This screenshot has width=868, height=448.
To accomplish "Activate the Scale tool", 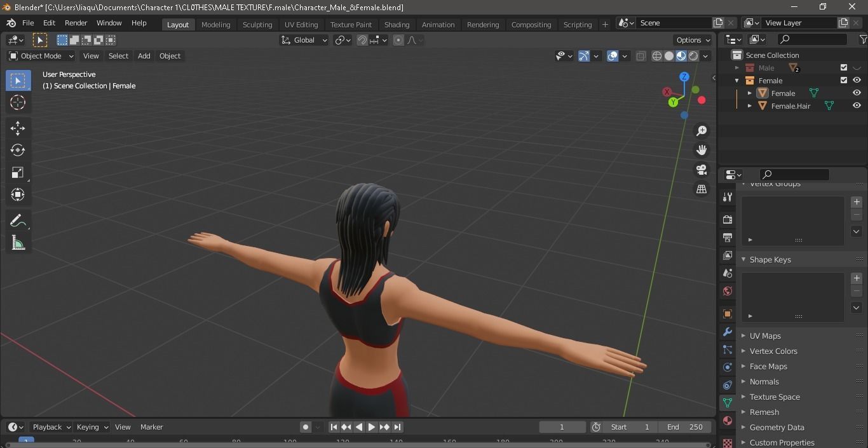I will [x=18, y=172].
